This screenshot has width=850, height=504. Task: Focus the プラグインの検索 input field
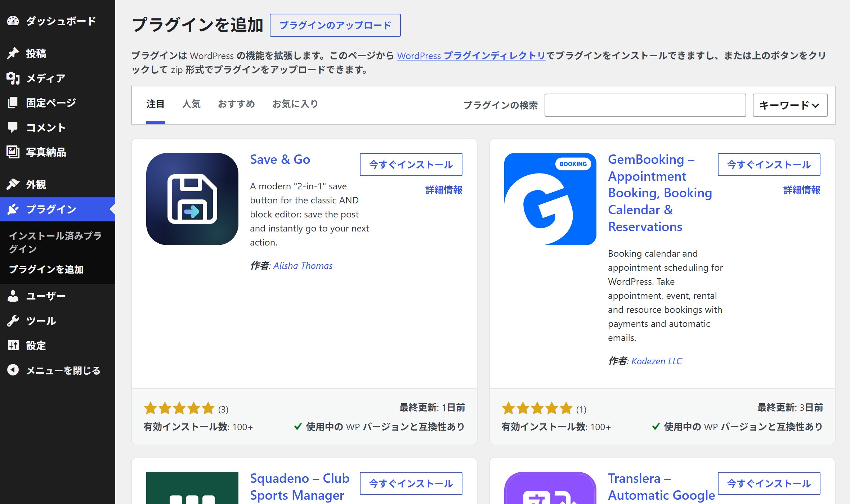tap(645, 105)
